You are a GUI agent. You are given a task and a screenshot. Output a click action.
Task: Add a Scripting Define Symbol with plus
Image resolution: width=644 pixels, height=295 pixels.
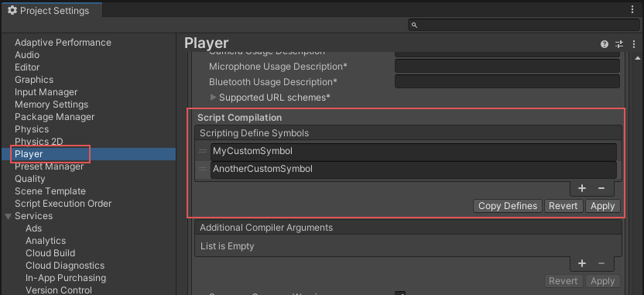pos(581,188)
